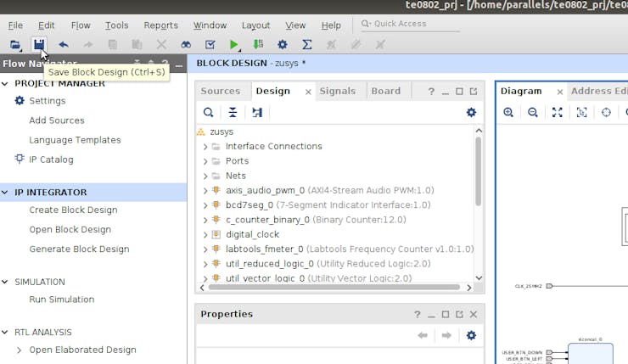Select labtools_fmeter_0 in design tree
628x364 pixels.
350,249
